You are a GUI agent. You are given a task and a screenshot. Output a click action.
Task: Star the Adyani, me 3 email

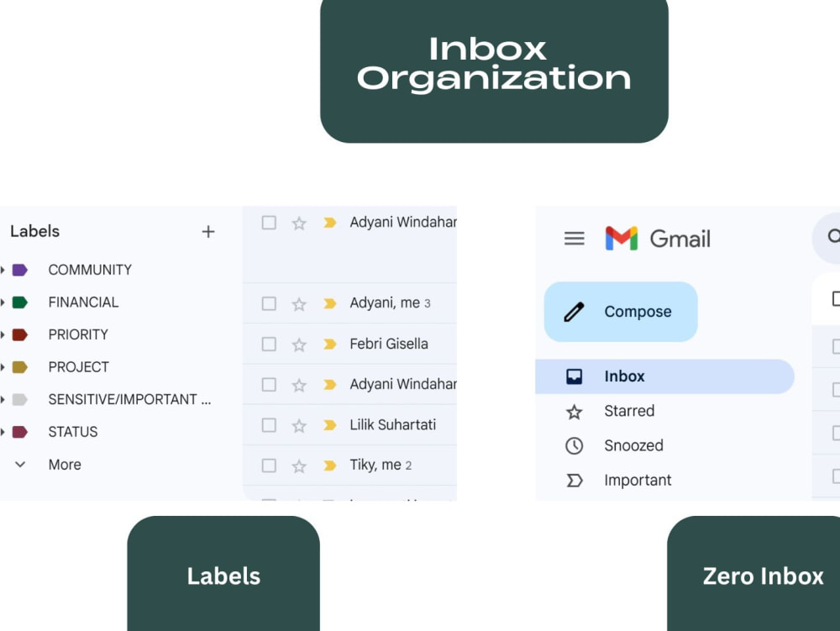coord(299,304)
